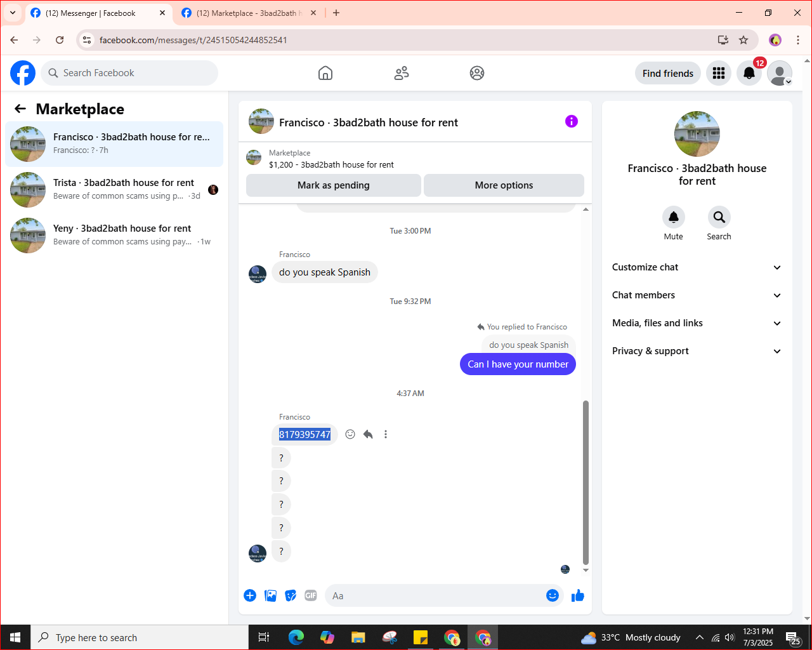This screenshot has width=812, height=650.
Task: Open Francisco's avatar beside the last message
Action: pos(258,554)
